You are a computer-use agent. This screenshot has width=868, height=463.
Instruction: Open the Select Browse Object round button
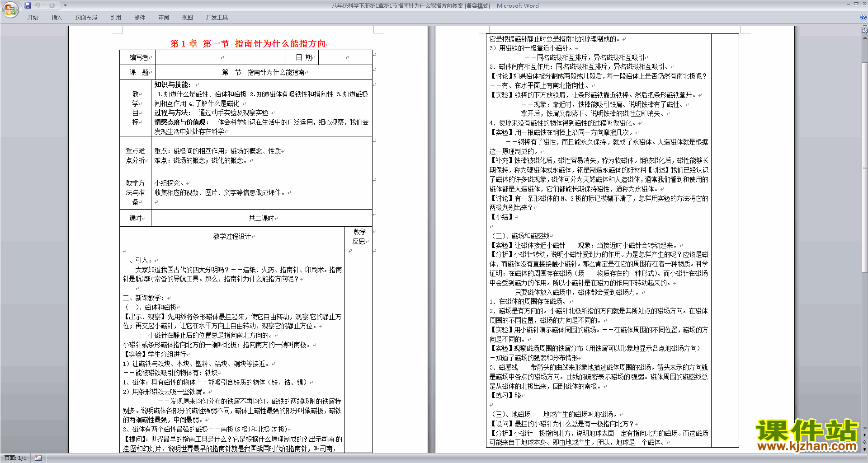click(x=865, y=442)
